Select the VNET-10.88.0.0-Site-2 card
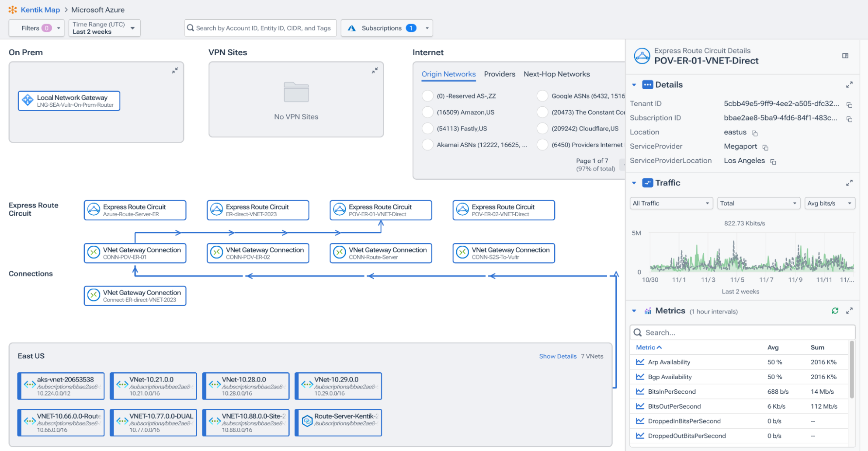 (x=246, y=423)
